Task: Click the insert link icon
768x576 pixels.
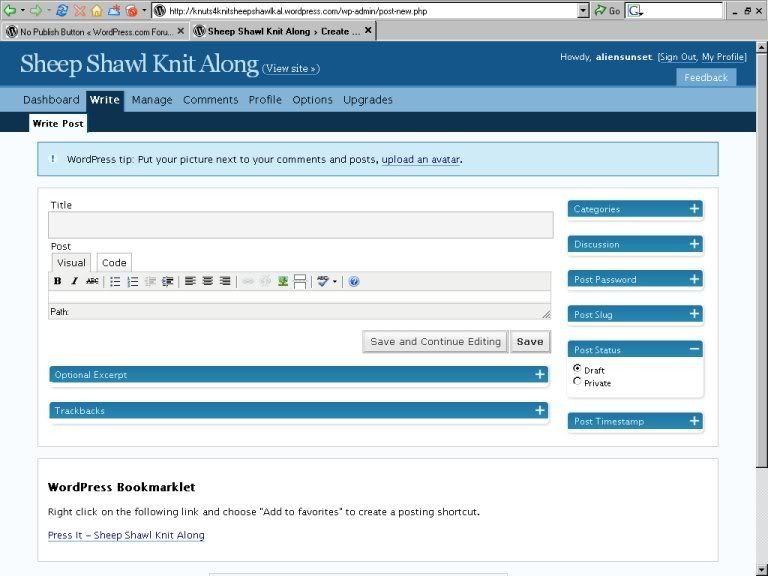Action: (248, 281)
